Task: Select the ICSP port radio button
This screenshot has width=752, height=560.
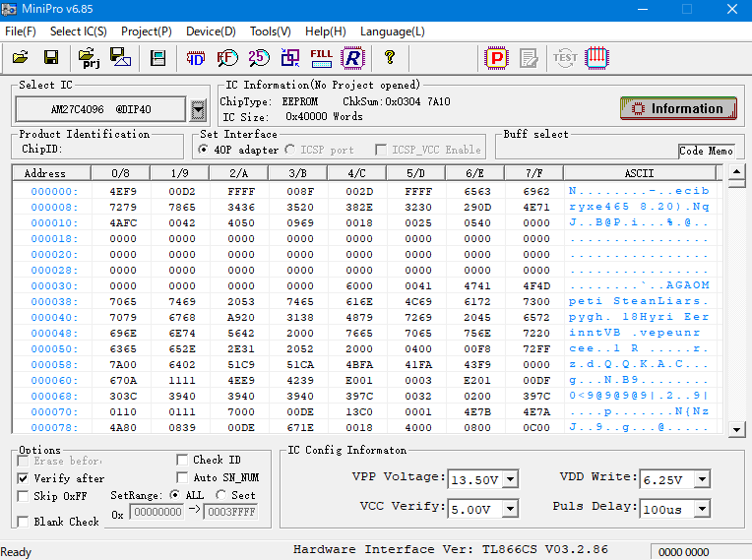Action: pyautogui.click(x=289, y=150)
